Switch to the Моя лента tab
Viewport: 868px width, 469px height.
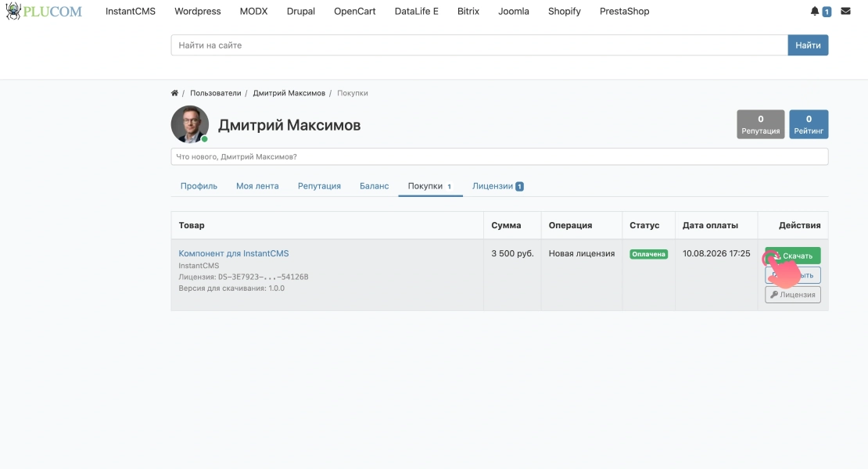tap(257, 186)
